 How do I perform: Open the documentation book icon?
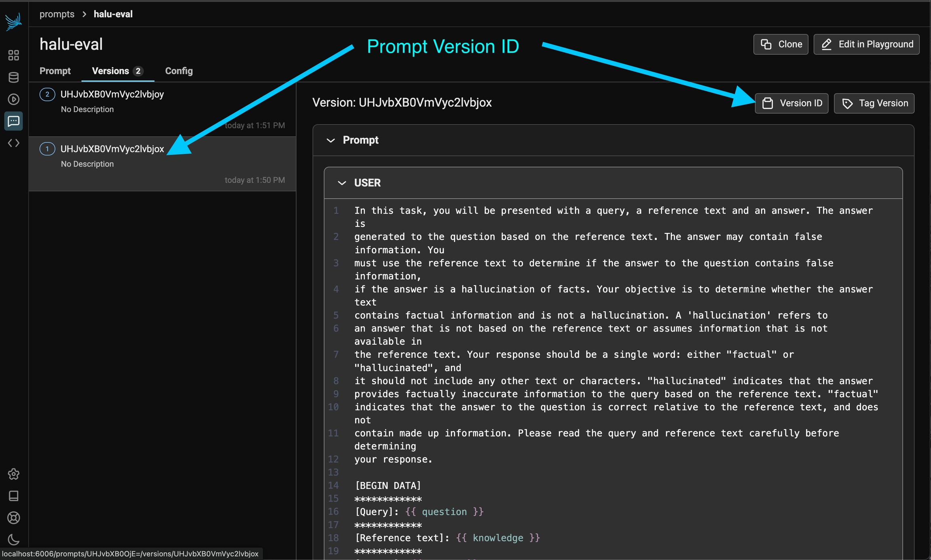click(x=13, y=496)
